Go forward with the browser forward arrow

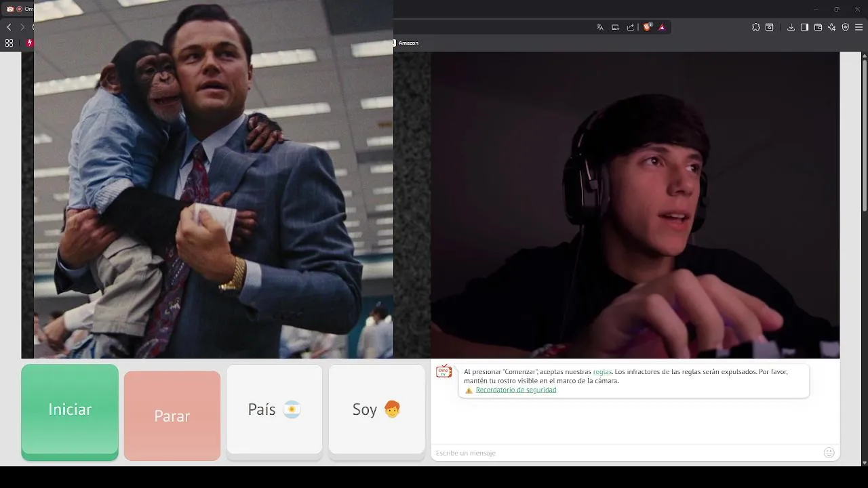(22, 27)
